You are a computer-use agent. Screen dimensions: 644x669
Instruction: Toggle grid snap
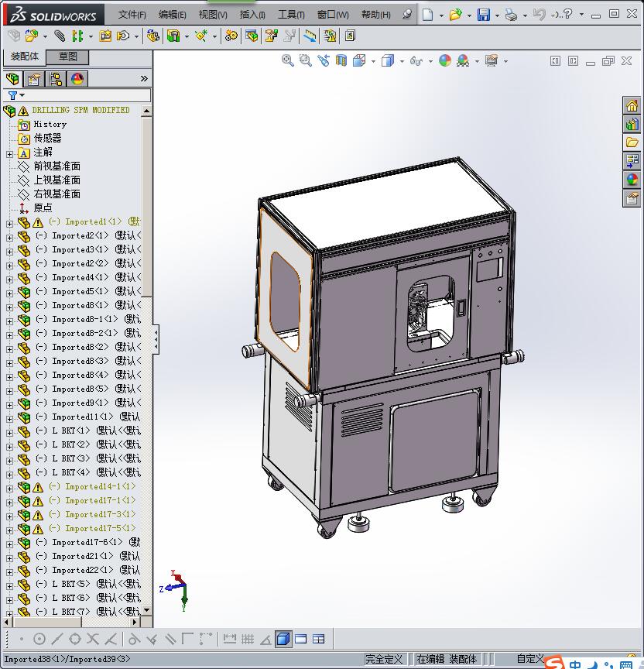pyautogui.click(x=248, y=639)
